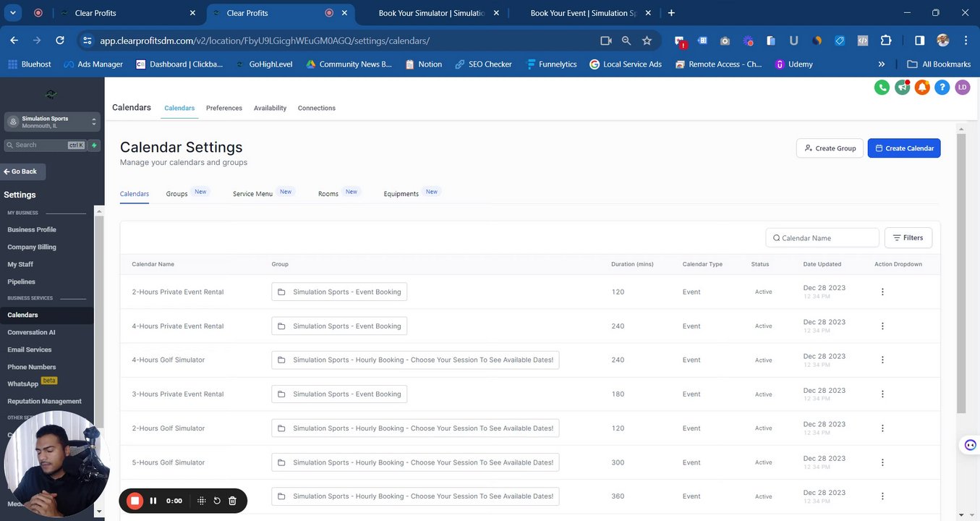
Task: Open the Equipments sub-tab
Action: pos(401,194)
